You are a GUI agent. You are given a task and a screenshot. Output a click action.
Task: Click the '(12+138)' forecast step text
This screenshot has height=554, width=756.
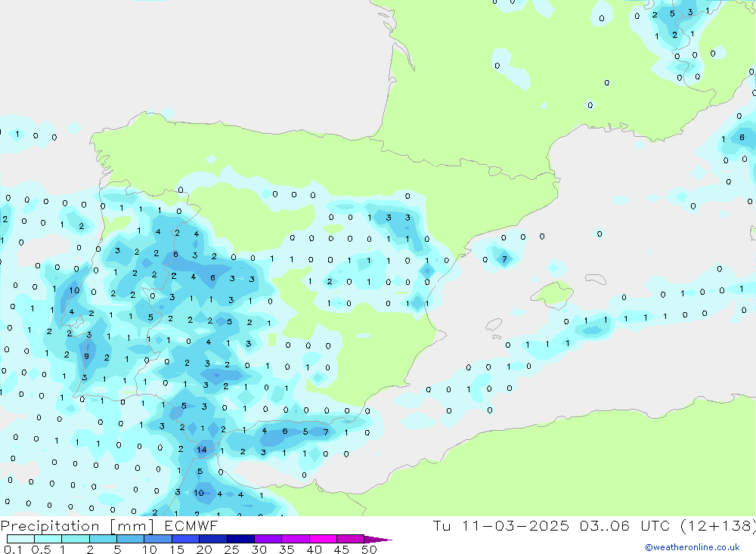click(x=718, y=525)
